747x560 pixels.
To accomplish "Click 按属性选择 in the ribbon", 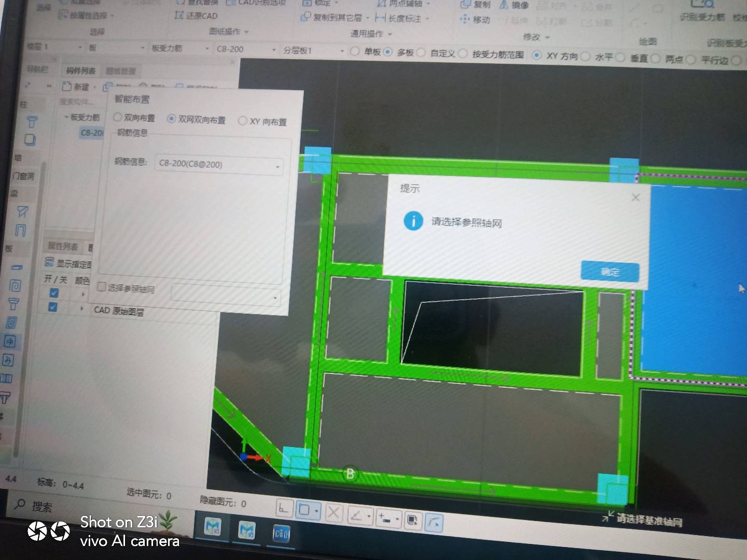I will [x=86, y=15].
